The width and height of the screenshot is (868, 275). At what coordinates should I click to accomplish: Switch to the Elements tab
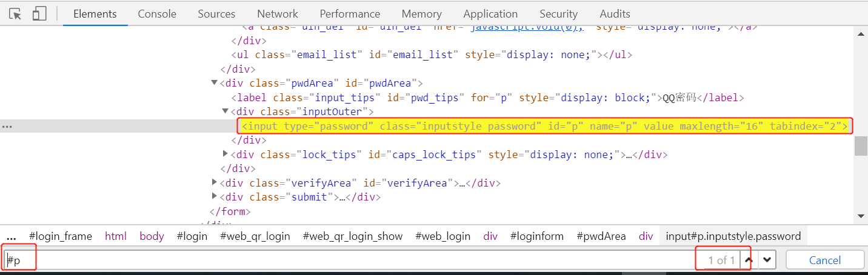95,13
